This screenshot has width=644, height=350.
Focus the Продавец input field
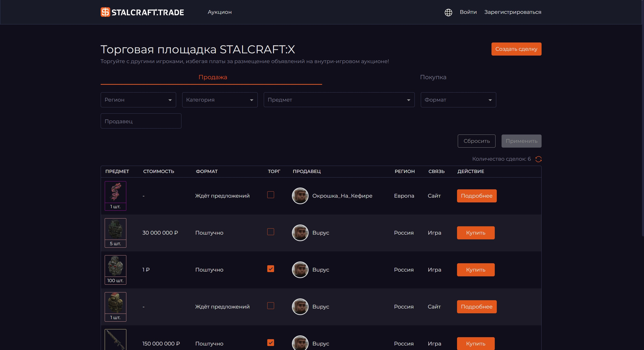tap(141, 121)
